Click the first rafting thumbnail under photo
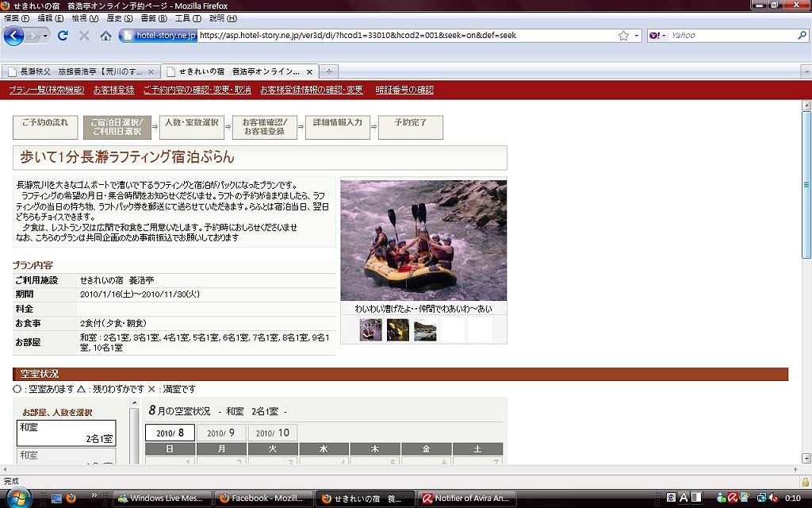Image resolution: width=812 pixels, height=508 pixels. (x=370, y=329)
